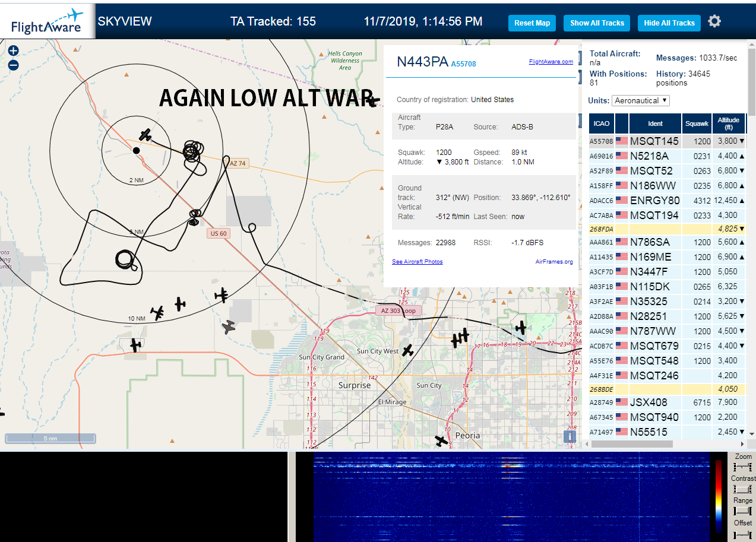Open the FlightAware.com link in info panel

click(x=551, y=62)
